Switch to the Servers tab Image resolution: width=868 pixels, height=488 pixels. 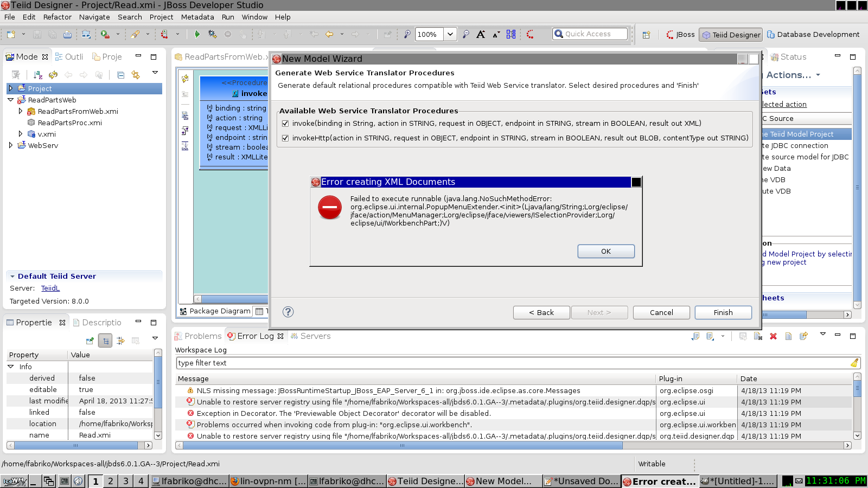tap(311, 336)
